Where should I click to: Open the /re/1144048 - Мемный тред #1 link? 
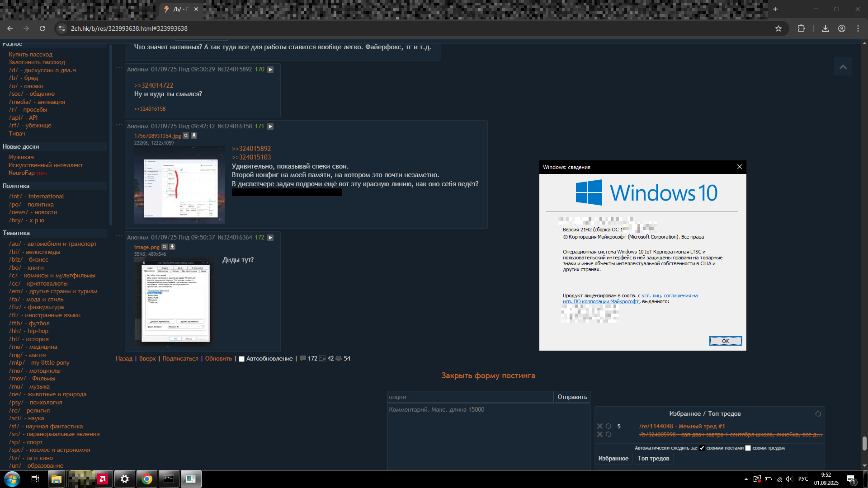click(x=682, y=426)
